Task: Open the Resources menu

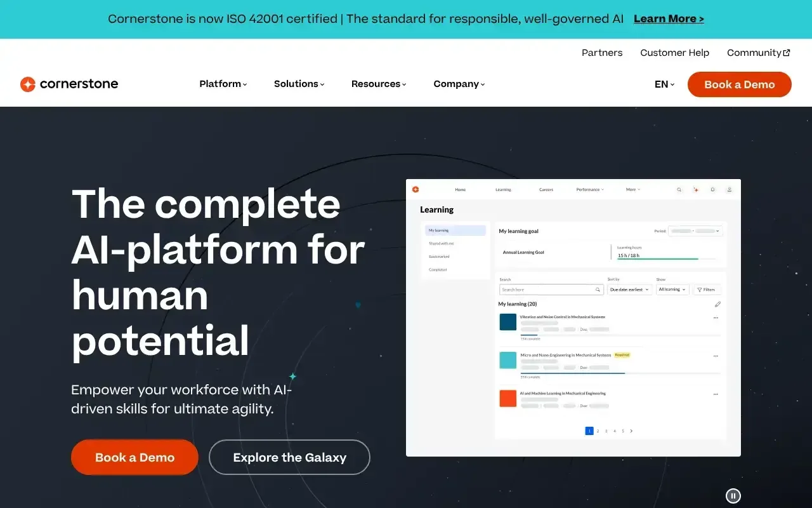Action: pos(379,84)
